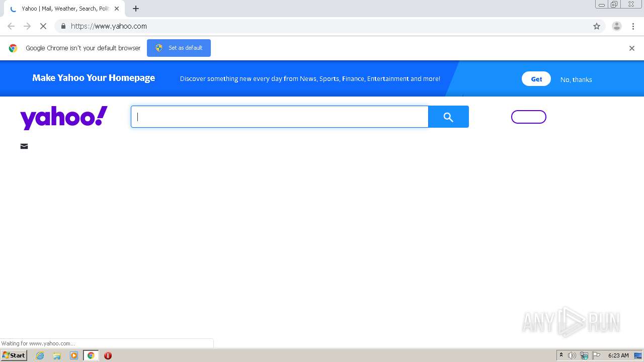
Task: Show desktop via taskbar corner button
Action: (x=638, y=355)
